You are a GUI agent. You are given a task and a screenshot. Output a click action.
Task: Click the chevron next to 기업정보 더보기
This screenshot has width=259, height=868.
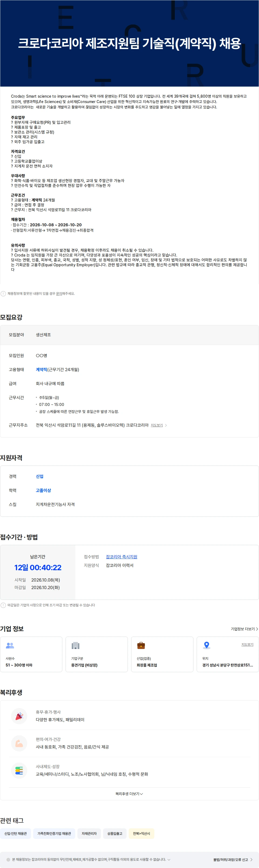(x=257, y=629)
